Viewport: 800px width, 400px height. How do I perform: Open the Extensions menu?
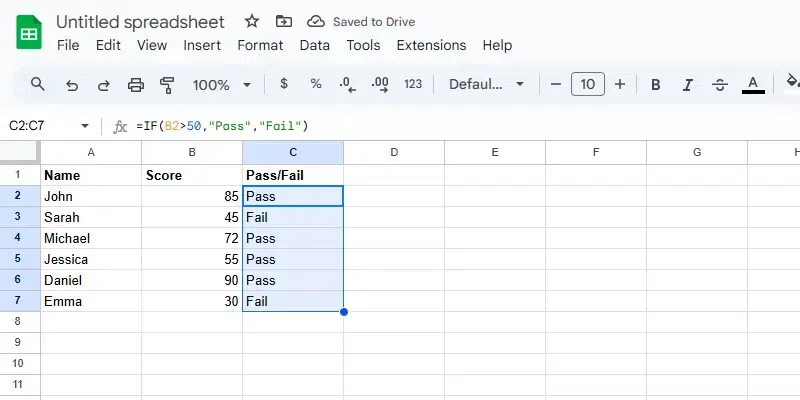tap(431, 45)
